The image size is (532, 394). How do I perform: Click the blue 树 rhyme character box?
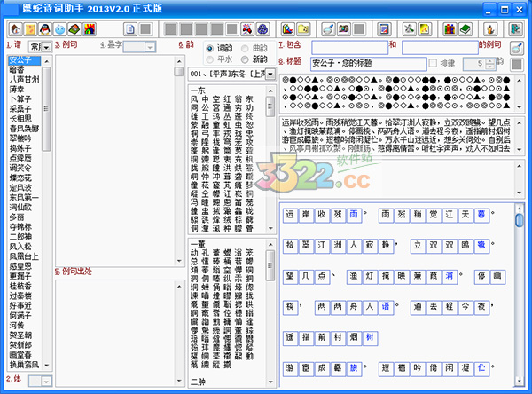click(x=370, y=338)
